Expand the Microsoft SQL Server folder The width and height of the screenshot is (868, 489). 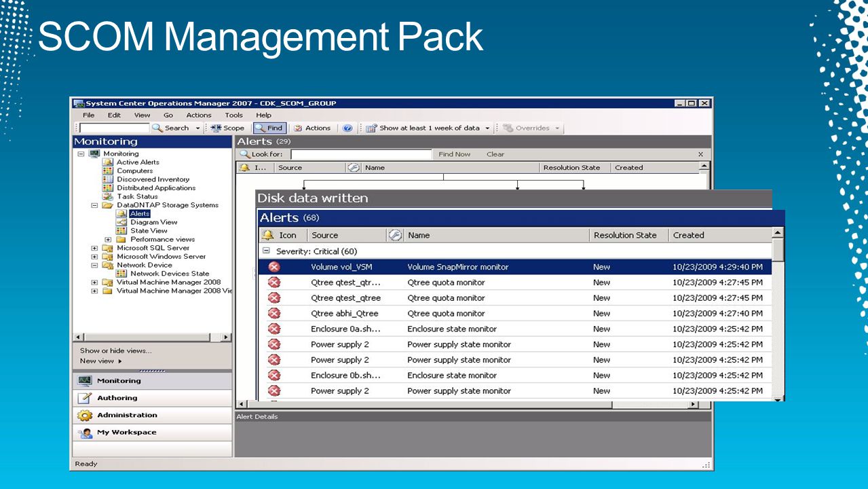pyautogui.click(x=94, y=248)
